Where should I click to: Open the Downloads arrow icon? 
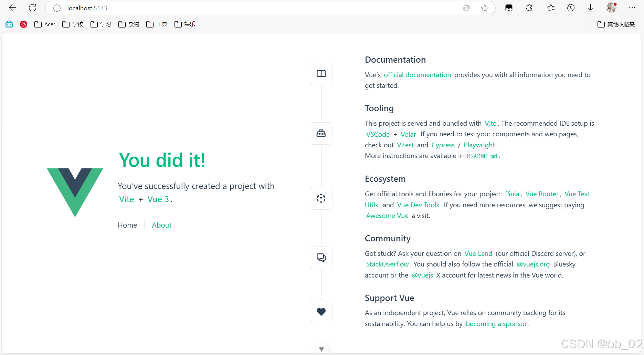tap(591, 8)
